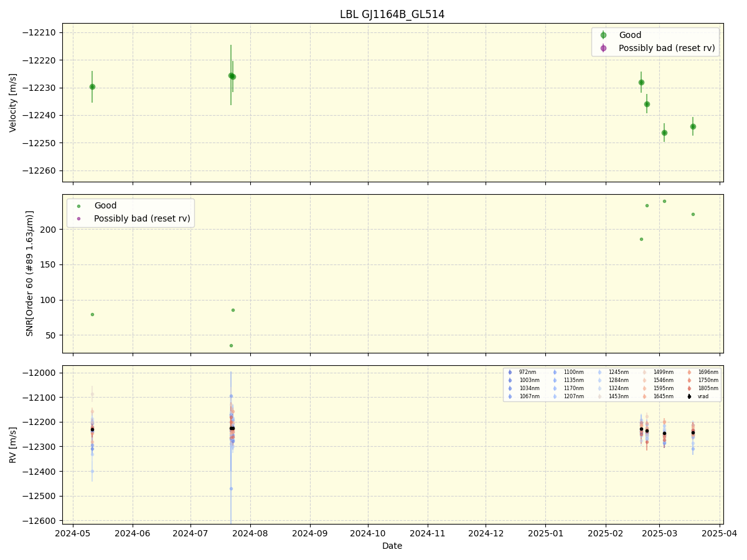
Task: Click the SNR point near 85 in July 2024
Action: [x=233, y=310]
